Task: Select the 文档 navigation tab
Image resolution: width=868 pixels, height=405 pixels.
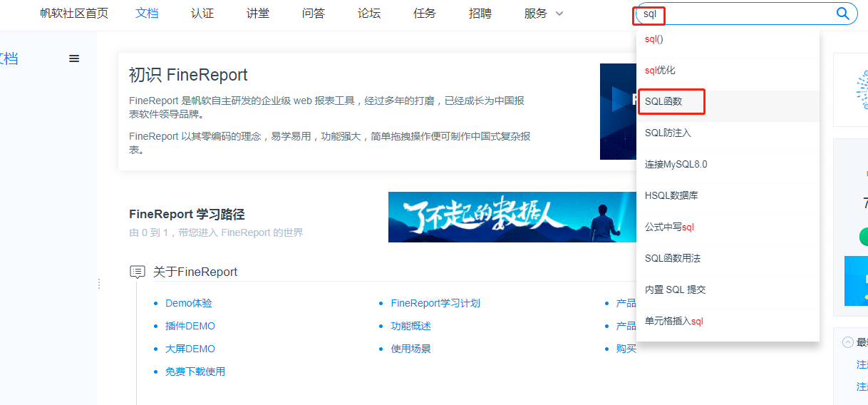Action: (147, 14)
